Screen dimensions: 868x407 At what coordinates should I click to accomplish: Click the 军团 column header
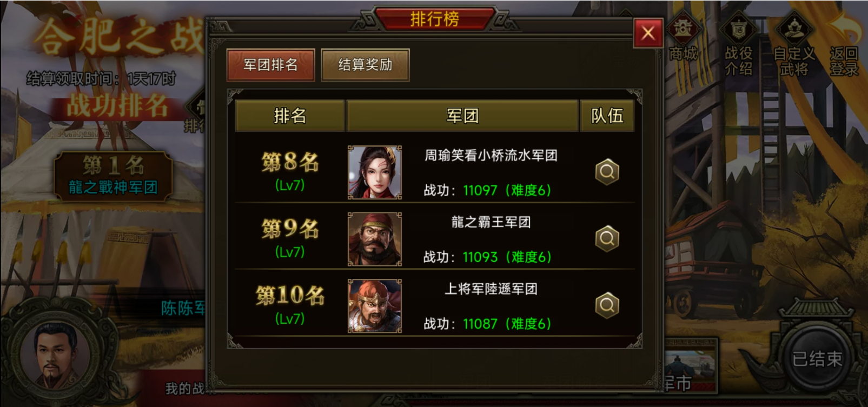click(462, 116)
